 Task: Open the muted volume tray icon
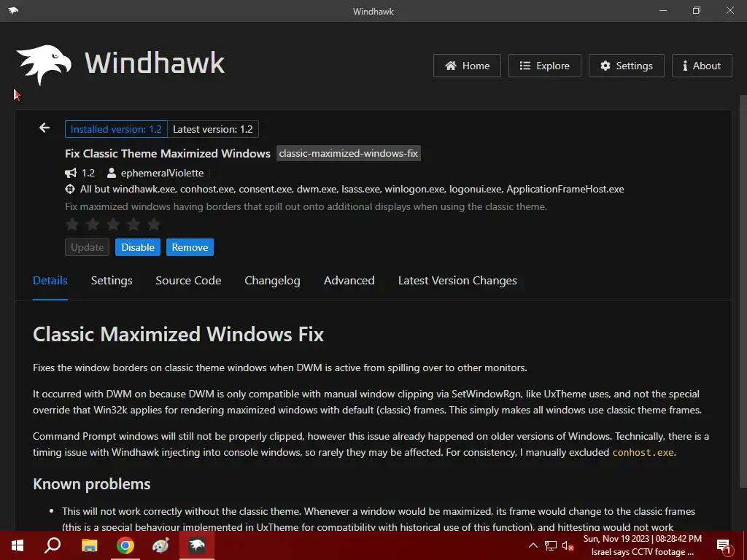(x=568, y=545)
